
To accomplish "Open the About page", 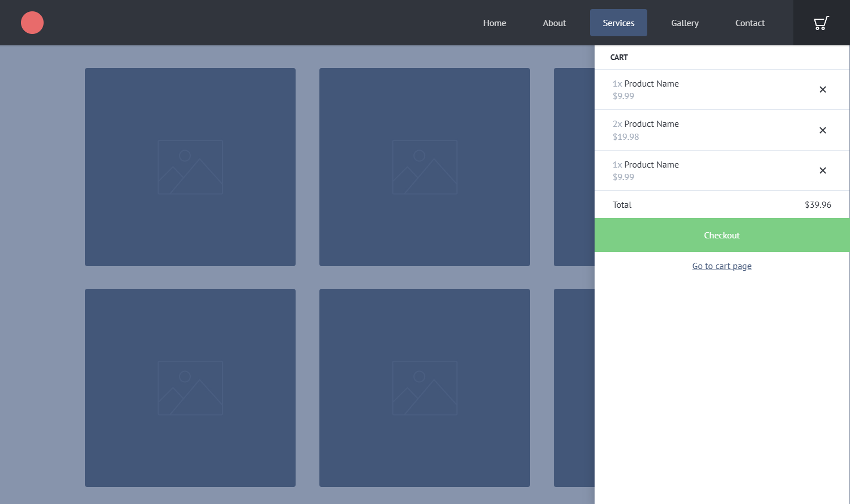I will 554,23.
